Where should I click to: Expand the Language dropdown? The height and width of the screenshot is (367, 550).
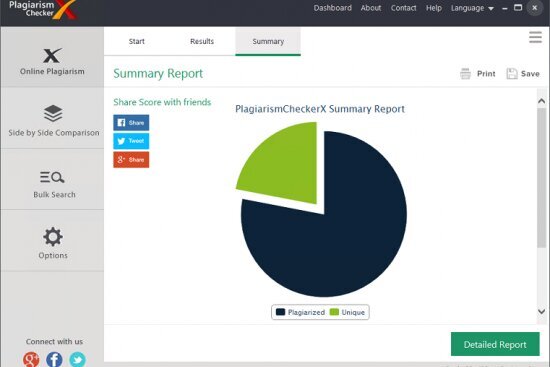coord(472,8)
